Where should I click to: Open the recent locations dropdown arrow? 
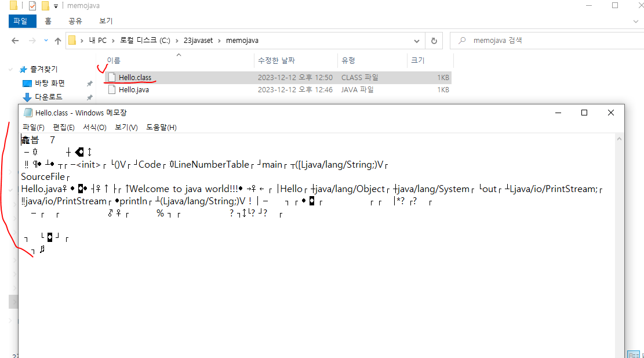(46, 40)
